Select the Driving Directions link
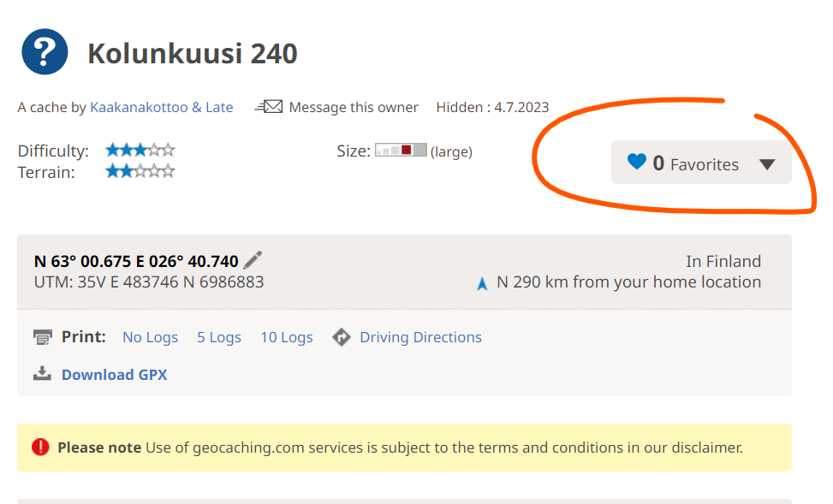Viewport: 833px width, 504px height. pos(420,336)
